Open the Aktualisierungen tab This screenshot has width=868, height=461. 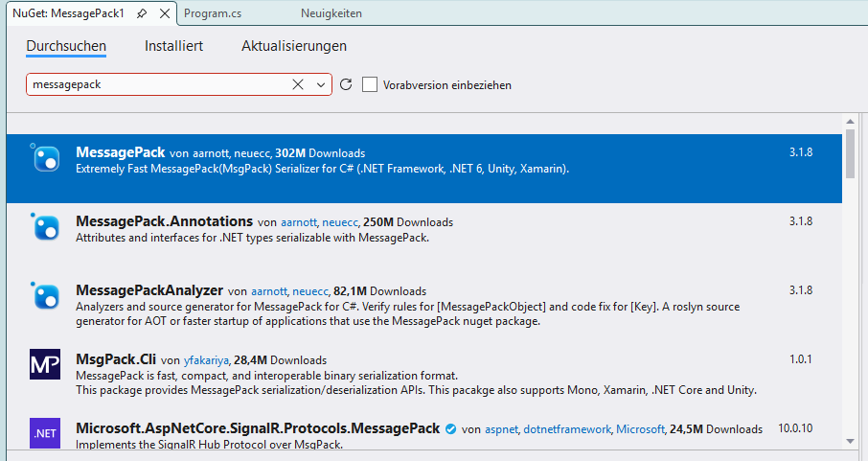pos(294,46)
